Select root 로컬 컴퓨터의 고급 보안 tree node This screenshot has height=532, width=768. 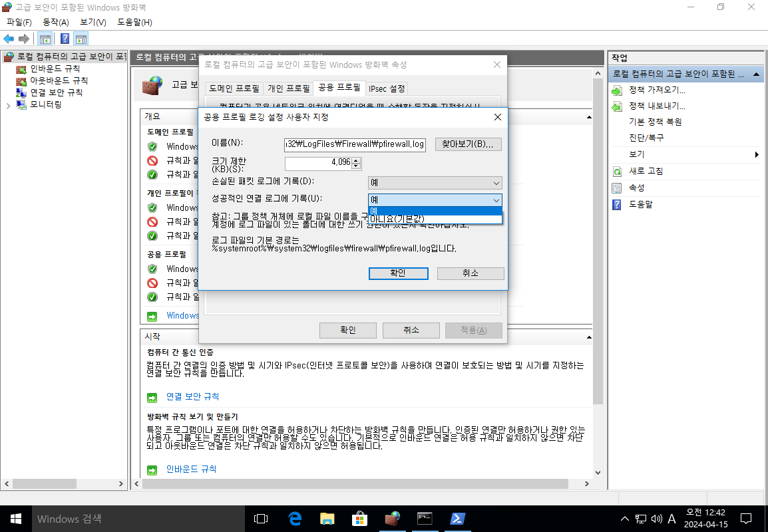click(x=71, y=57)
